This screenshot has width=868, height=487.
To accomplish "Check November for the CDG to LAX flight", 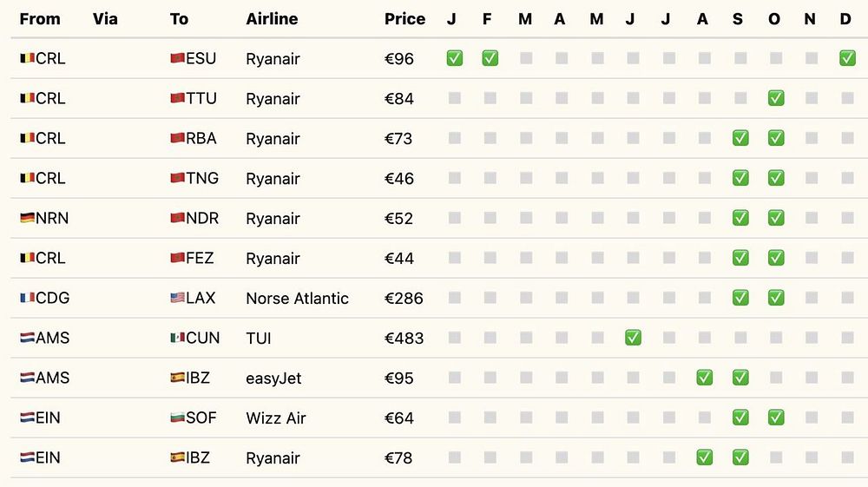I will (811, 298).
